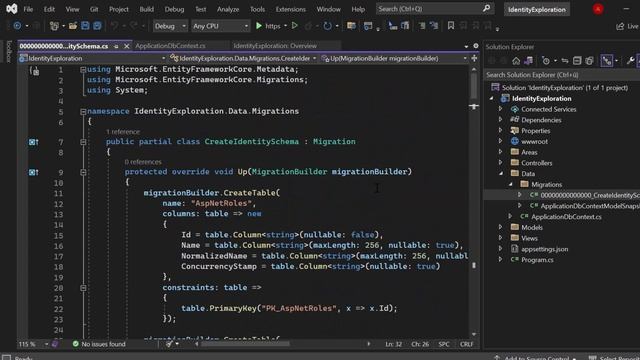The height and width of the screenshot is (360, 640).
Task: Click Sync with Active Document icon
Action: (565, 61)
